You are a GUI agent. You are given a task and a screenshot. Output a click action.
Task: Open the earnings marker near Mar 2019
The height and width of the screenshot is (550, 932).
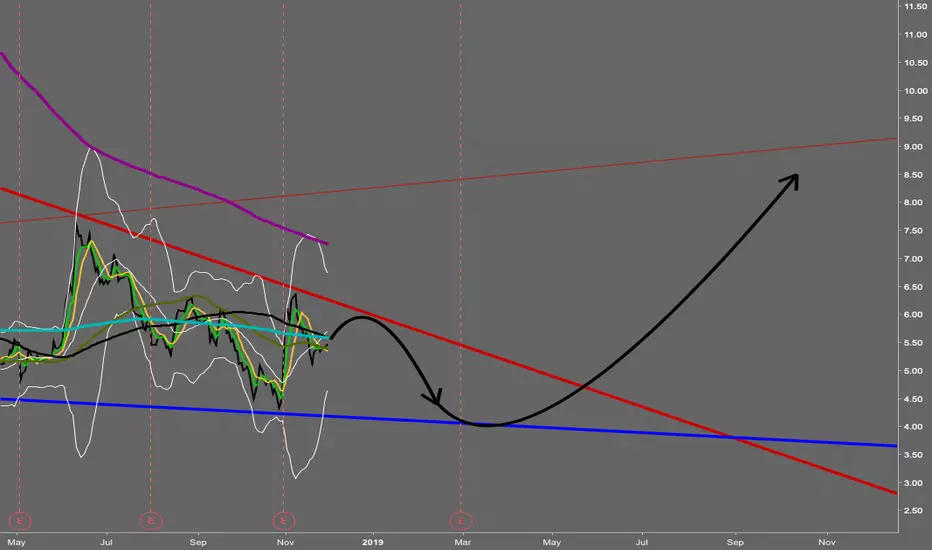pyautogui.click(x=461, y=521)
